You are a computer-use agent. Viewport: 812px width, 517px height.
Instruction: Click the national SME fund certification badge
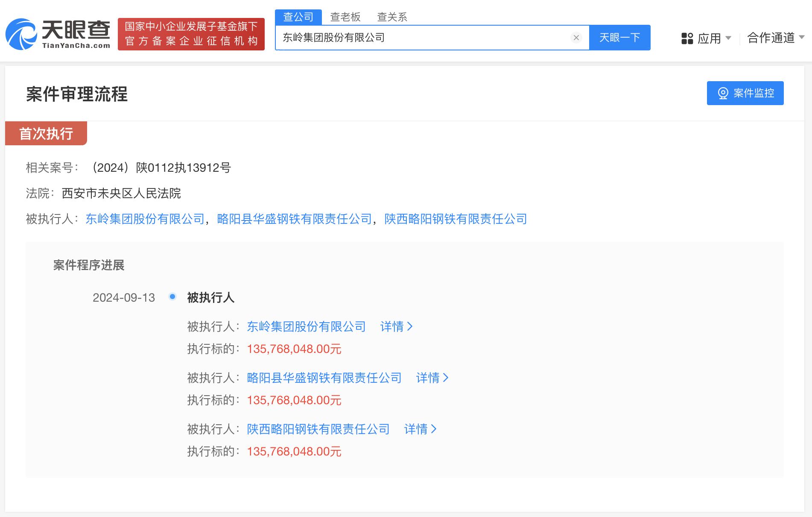[x=191, y=34]
